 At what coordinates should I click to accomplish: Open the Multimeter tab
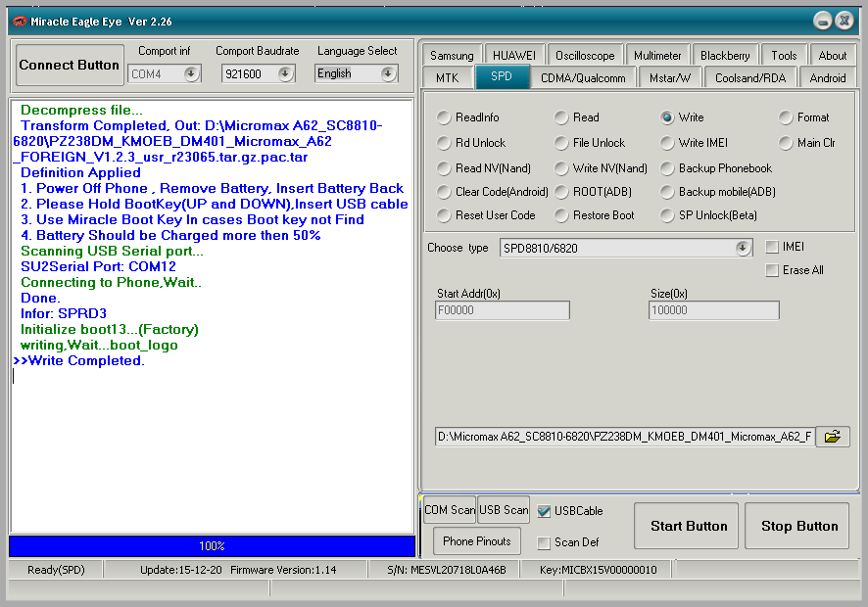click(657, 56)
